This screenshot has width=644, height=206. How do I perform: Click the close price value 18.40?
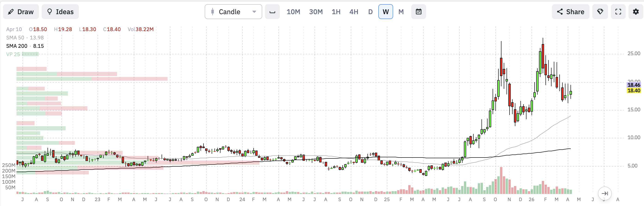(x=114, y=29)
